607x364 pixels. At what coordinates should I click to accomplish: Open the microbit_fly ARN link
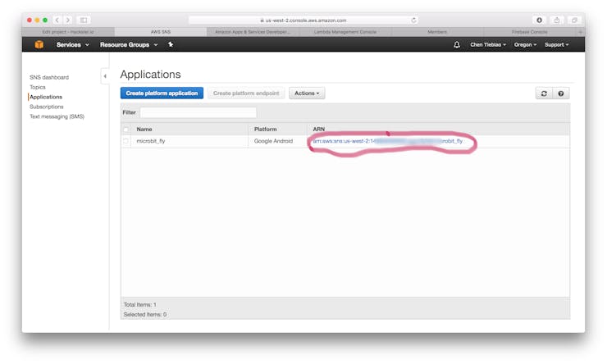click(x=387, y=141)
